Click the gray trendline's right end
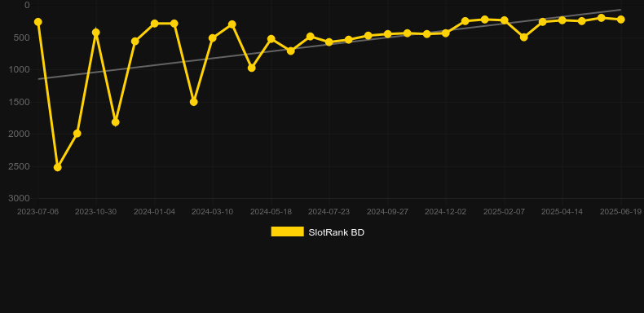This screenshot has height=313, width=644. coord(620,10)
